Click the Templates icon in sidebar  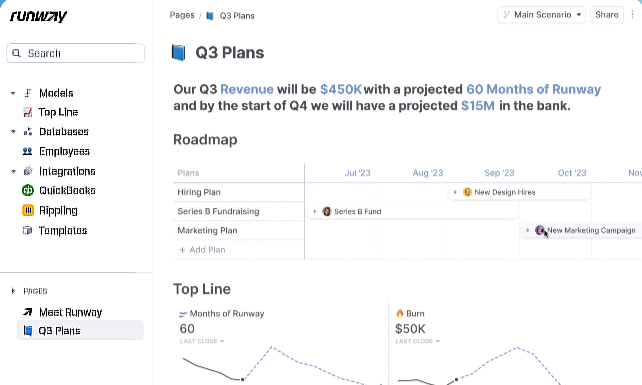coord(27,231)
